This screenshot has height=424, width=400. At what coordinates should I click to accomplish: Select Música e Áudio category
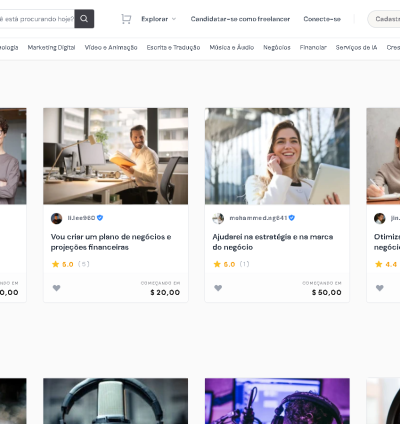232,48
